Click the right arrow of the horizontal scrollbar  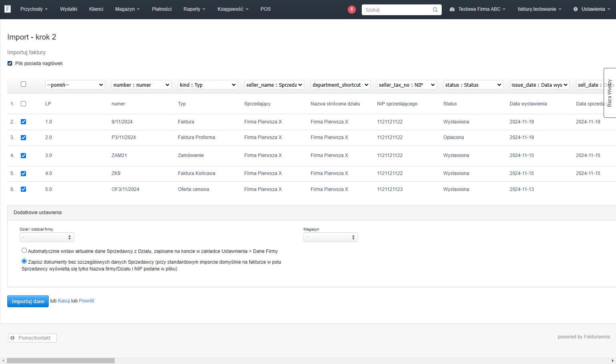click(x=612, y=360)
